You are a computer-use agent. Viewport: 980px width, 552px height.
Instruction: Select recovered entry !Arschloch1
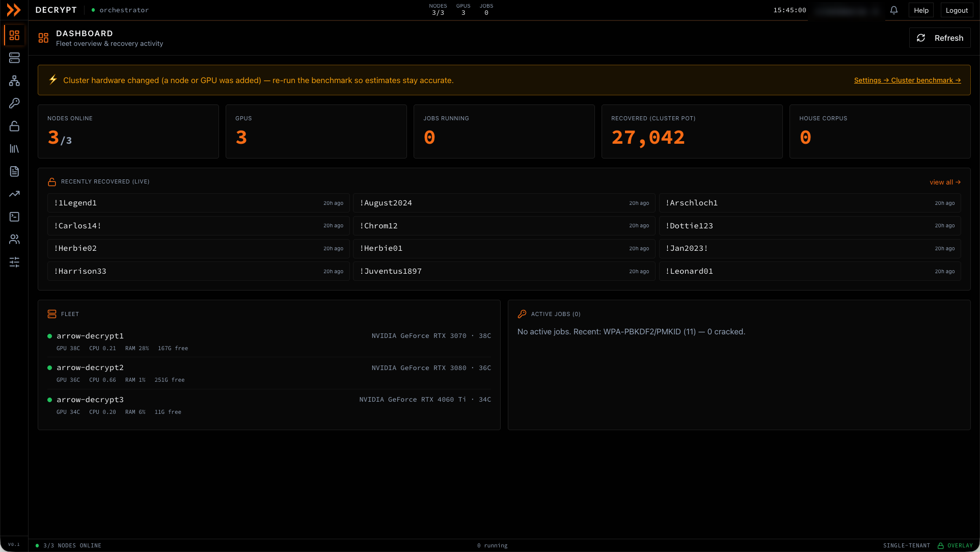click(810, 203)
